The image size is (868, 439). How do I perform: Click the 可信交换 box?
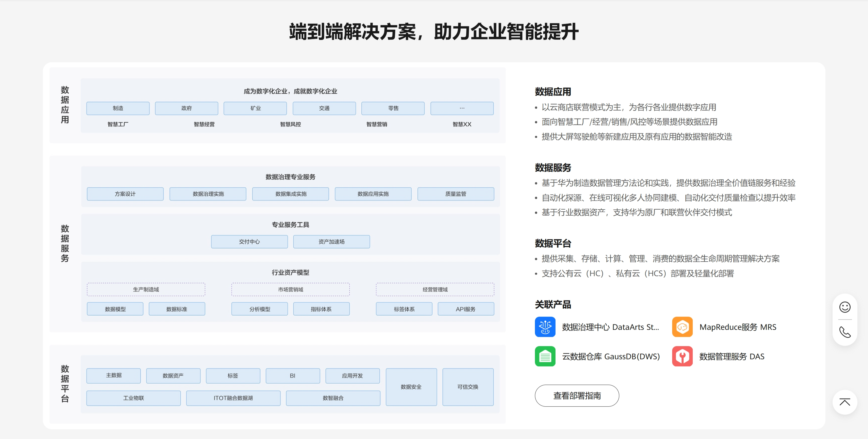[468, 387]
